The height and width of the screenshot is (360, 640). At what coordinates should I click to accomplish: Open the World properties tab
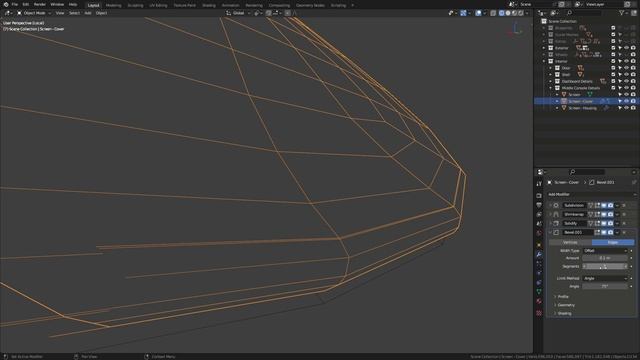[x=539, y=233]
